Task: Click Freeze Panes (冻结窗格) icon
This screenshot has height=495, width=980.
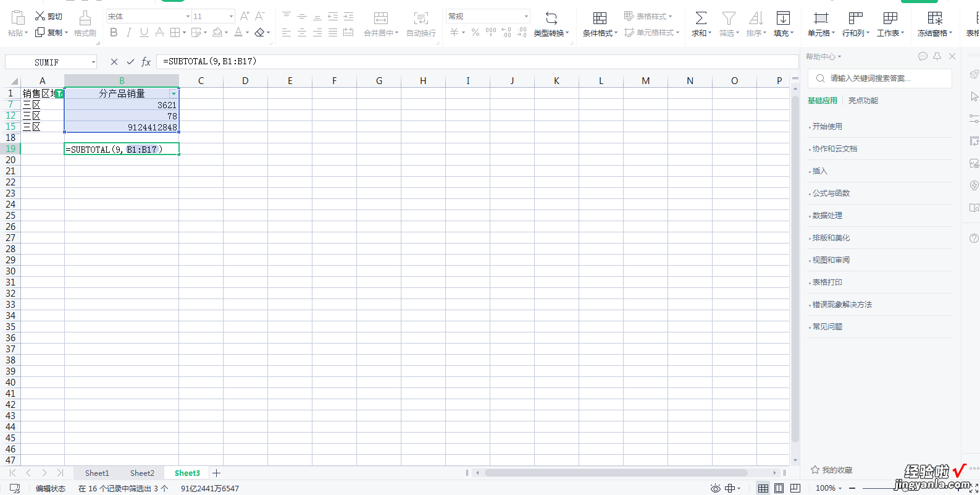Action: (x=935, y=18)
